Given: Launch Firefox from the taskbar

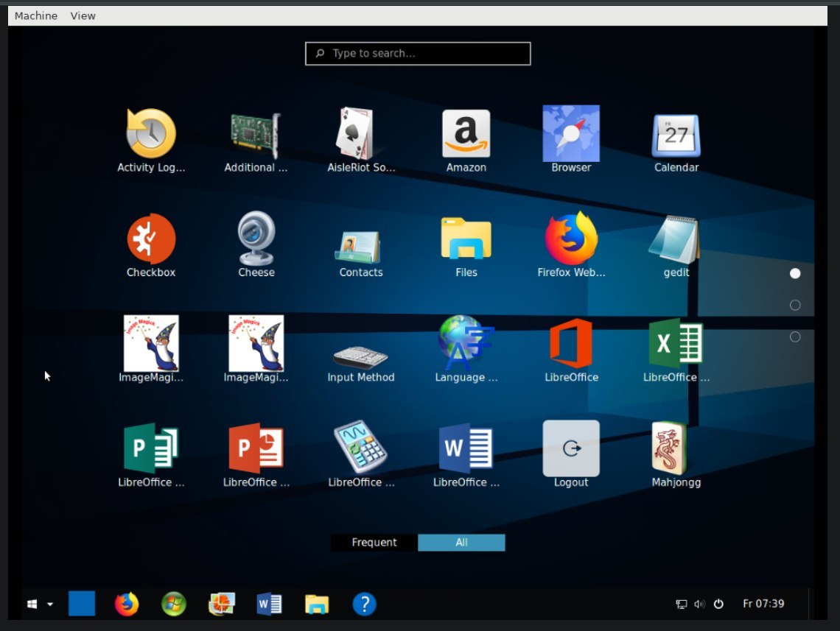Looking at the screenshot, I should (x=127, y=604).
